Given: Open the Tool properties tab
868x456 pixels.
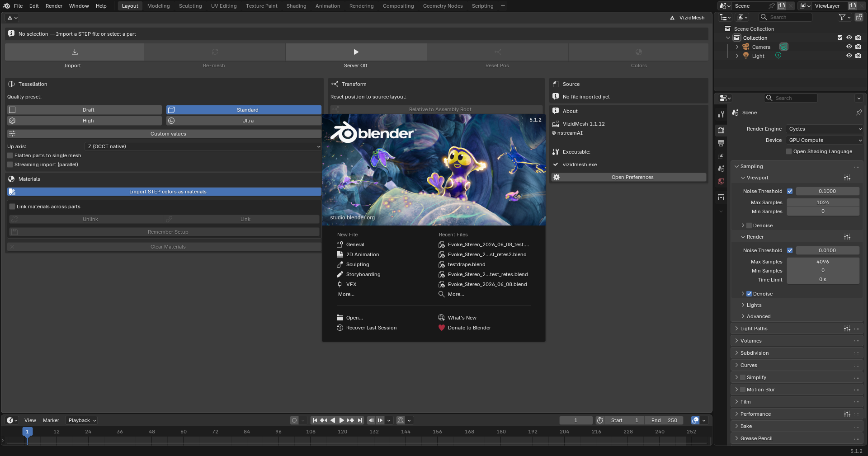Looking at the screenshot, I should (721, 114).
